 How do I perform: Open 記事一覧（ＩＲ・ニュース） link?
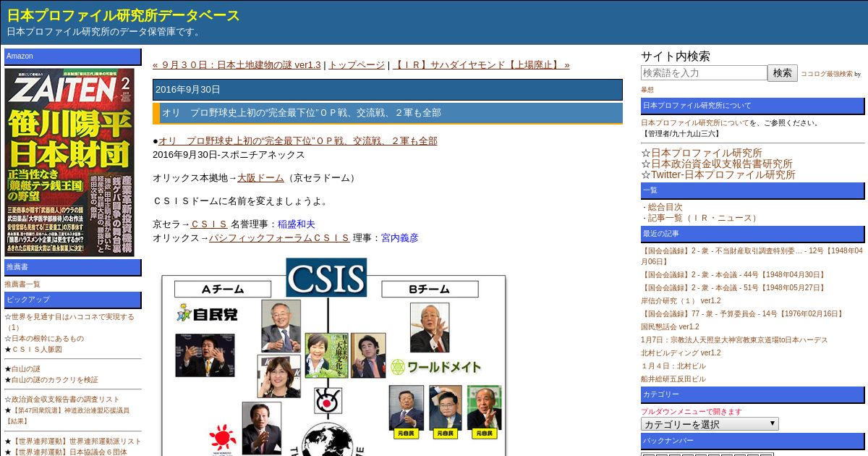703,218
